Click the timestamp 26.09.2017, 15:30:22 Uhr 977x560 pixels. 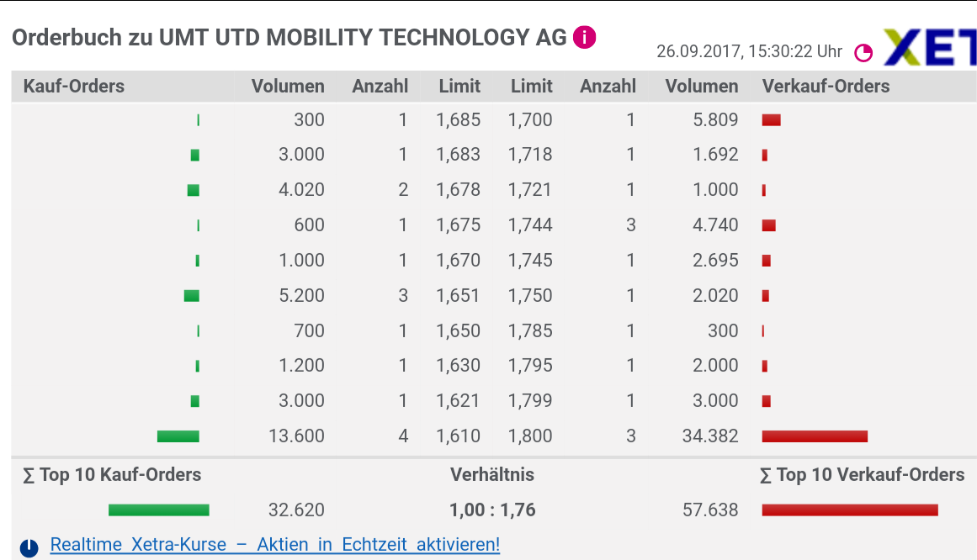pos(749,51)
